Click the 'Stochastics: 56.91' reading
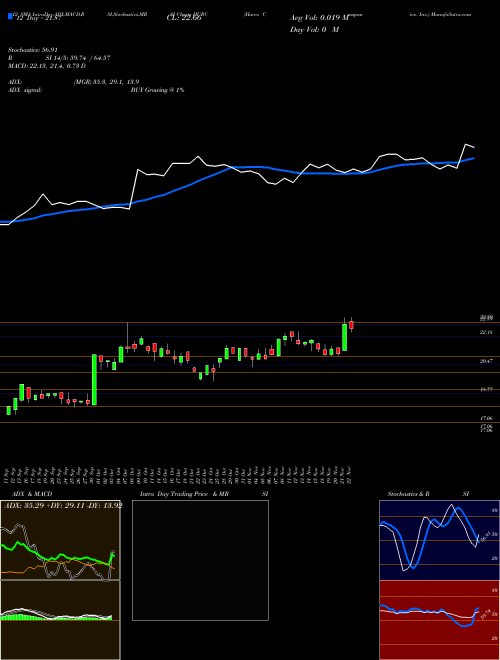 coord(31,50)
